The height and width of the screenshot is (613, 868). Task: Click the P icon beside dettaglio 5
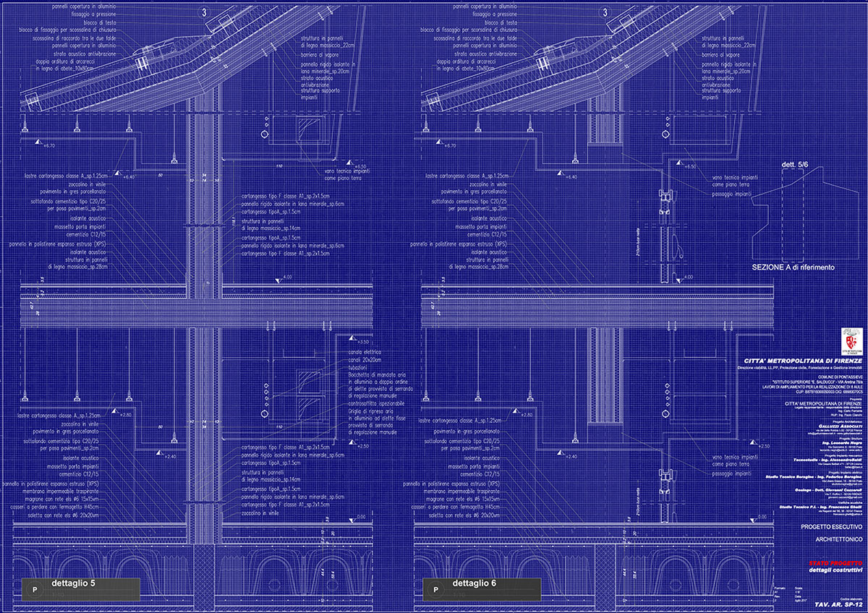35,590
